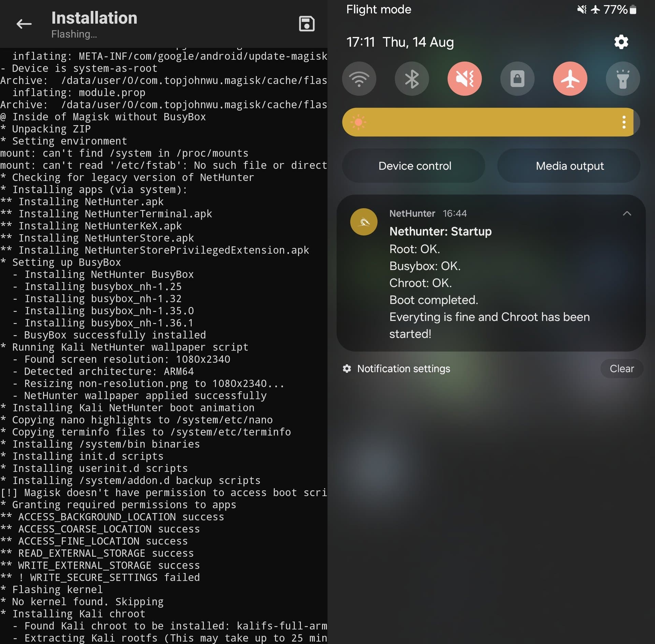Toggle Wi-Fi in the quick panel
Viewport: 655px width, 644px height.
359,79
